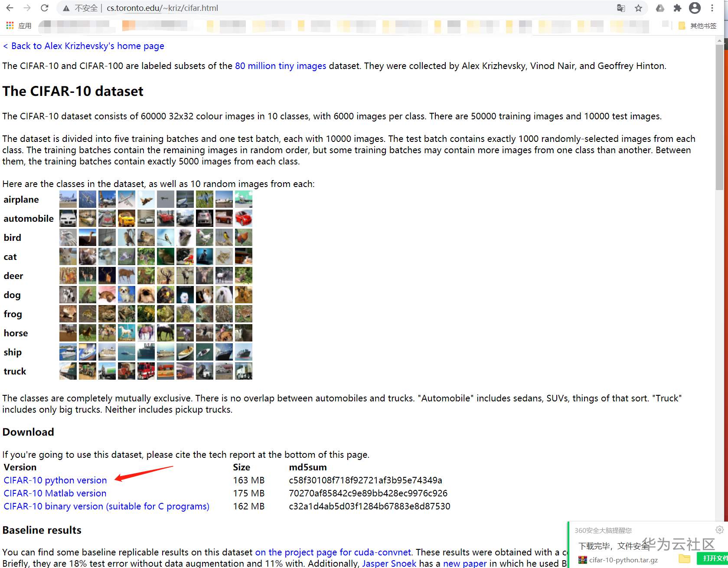Click the first deer thumbnail

[68, 276]
